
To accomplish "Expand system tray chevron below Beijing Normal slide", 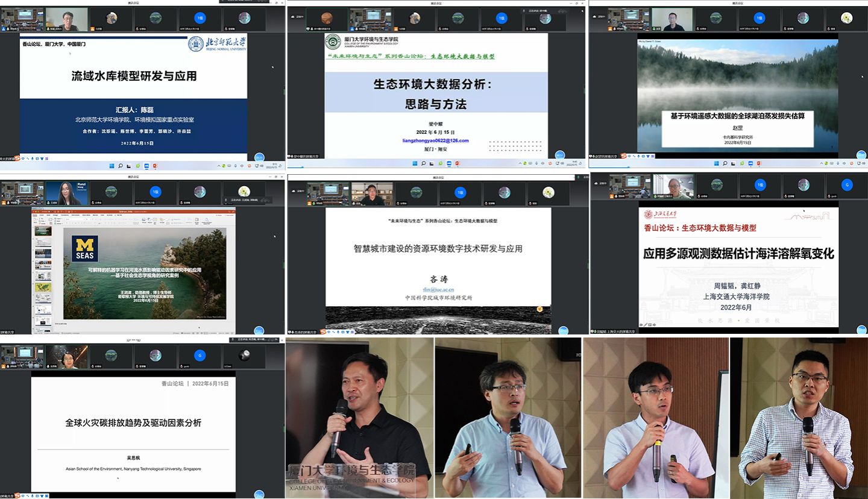I will coord(218,165).
